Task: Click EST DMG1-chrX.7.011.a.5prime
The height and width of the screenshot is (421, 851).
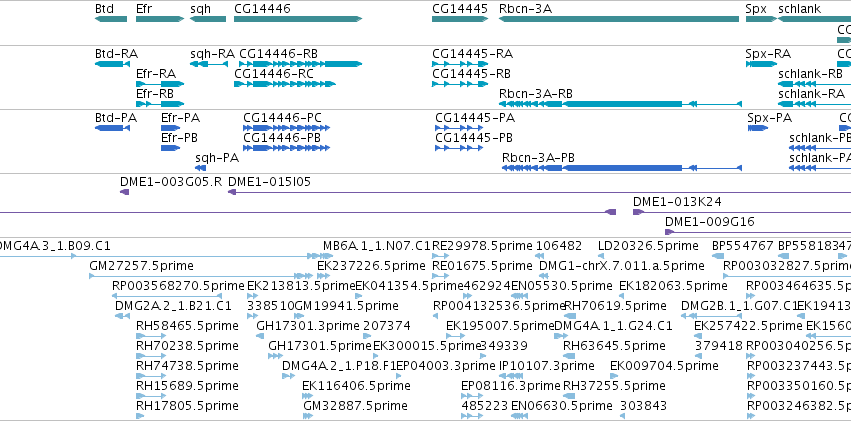Action: click(x=545, y=276)
